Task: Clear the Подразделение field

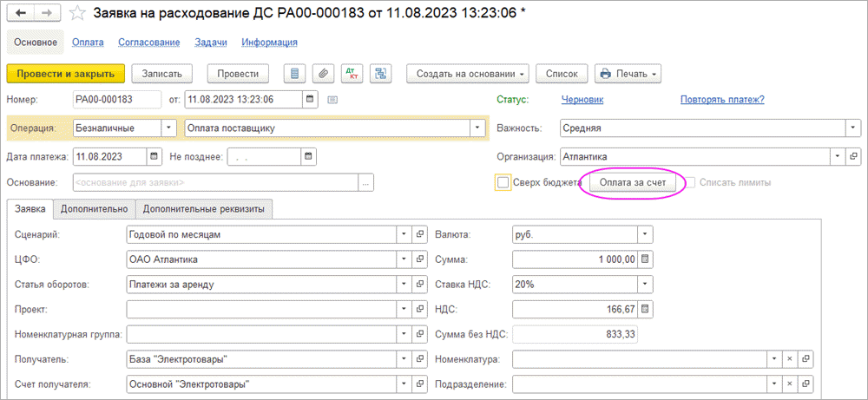Action: pyautogui.click(x=790, y=384)
